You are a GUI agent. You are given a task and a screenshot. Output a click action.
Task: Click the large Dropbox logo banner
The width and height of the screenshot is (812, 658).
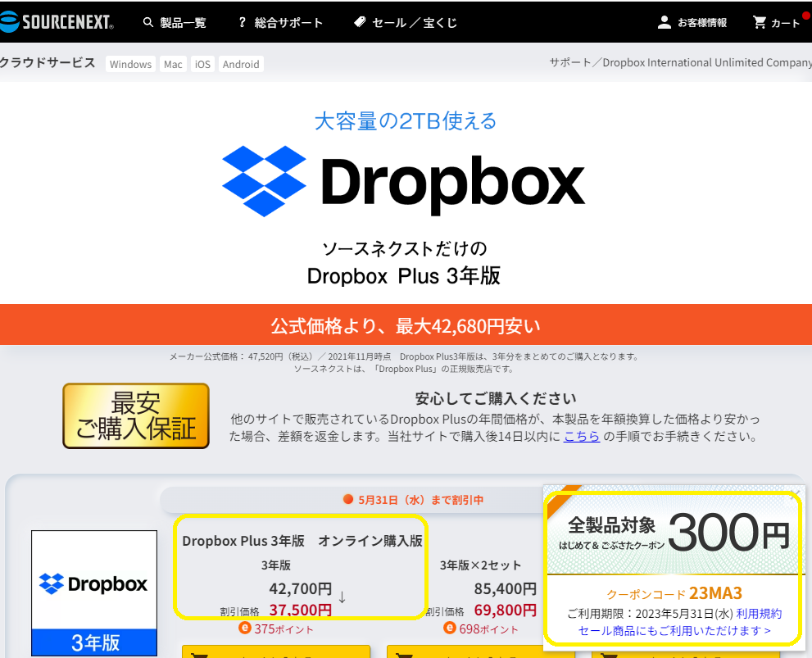click(404, 182)
